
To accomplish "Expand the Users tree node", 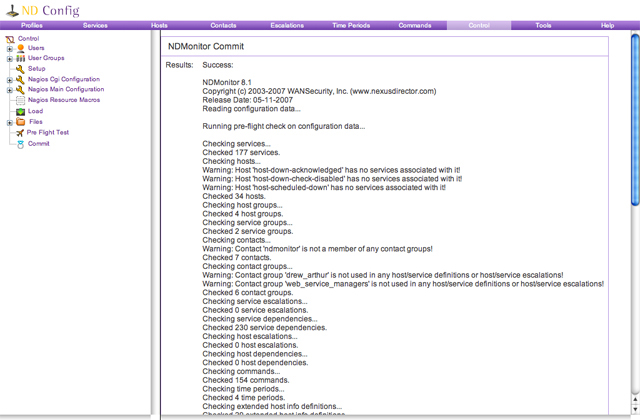I will 9,49.
